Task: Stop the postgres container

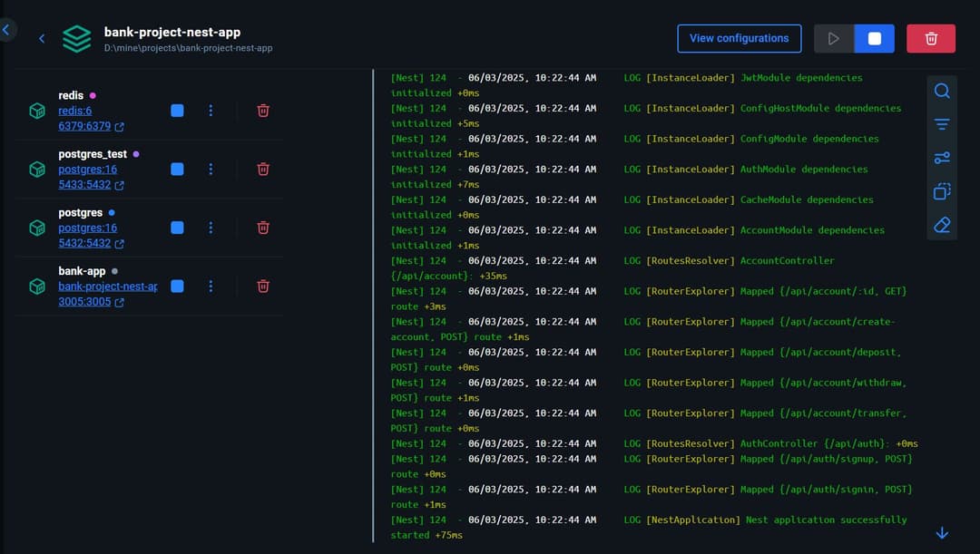Action: (x=177, y=228)
